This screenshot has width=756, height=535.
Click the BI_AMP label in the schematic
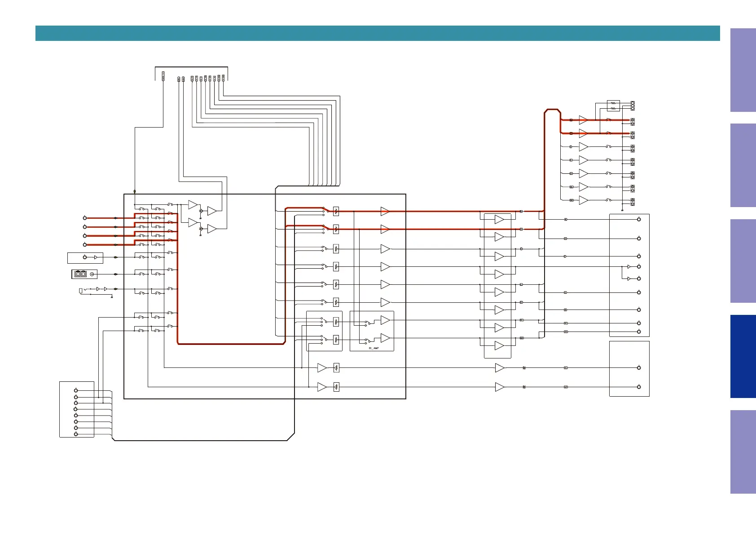(x=374, y=348)
